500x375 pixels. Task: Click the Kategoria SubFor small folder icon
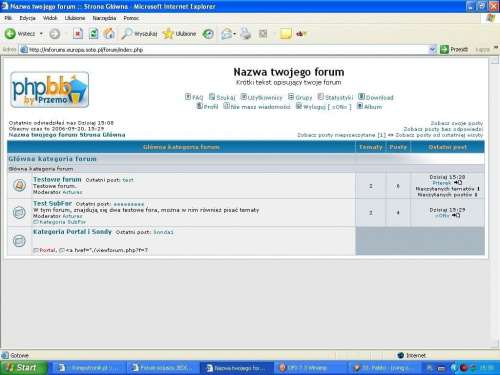coord(36,222)
